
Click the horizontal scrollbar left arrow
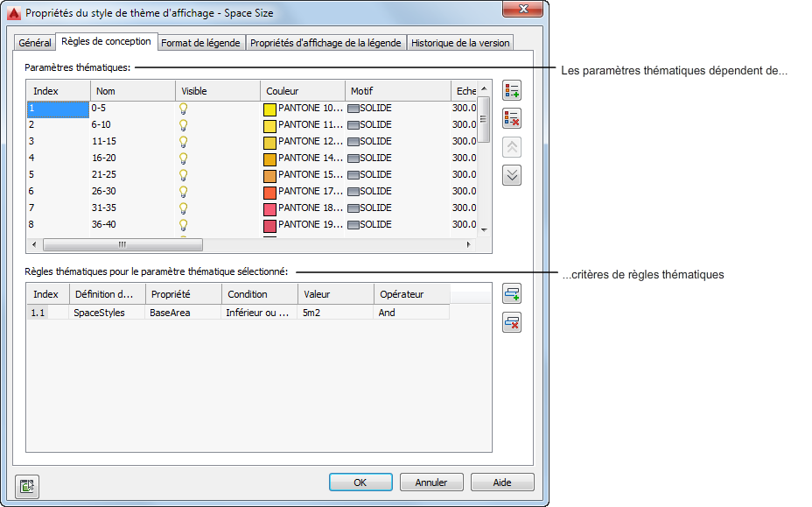(34, 244)
